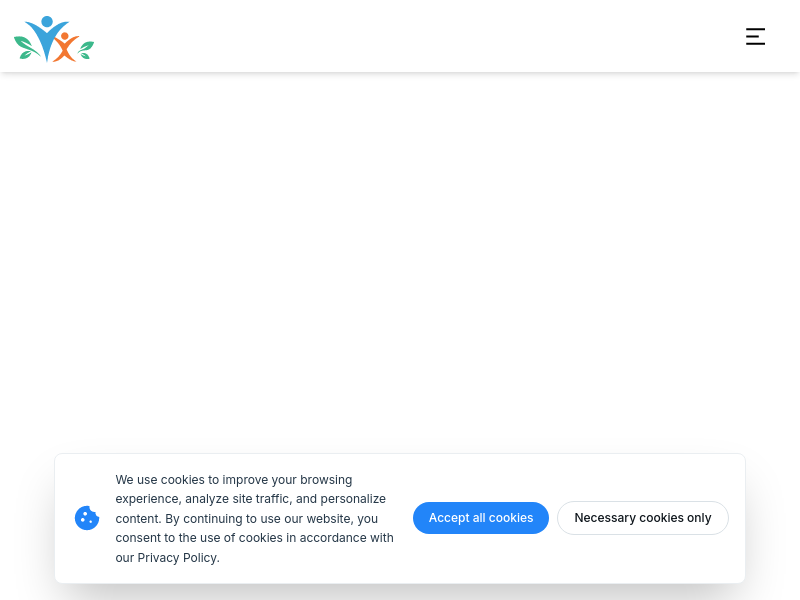Open the Privacy Policy from the cookie notice
Viewport: 800px width, 600px height.
[x=177, y=557]
